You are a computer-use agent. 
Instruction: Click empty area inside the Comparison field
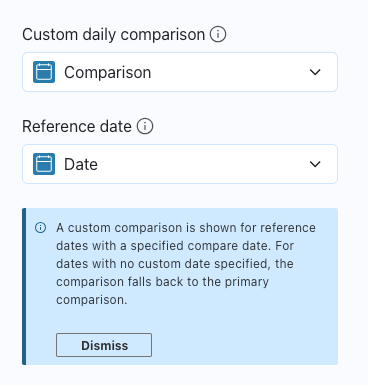pos(230,72)
